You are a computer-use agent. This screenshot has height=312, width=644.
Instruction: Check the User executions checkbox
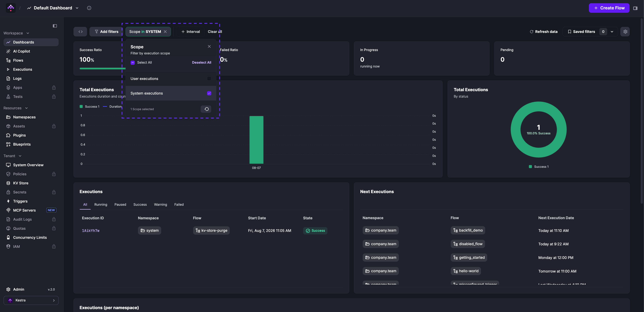(x=209, y=79)
